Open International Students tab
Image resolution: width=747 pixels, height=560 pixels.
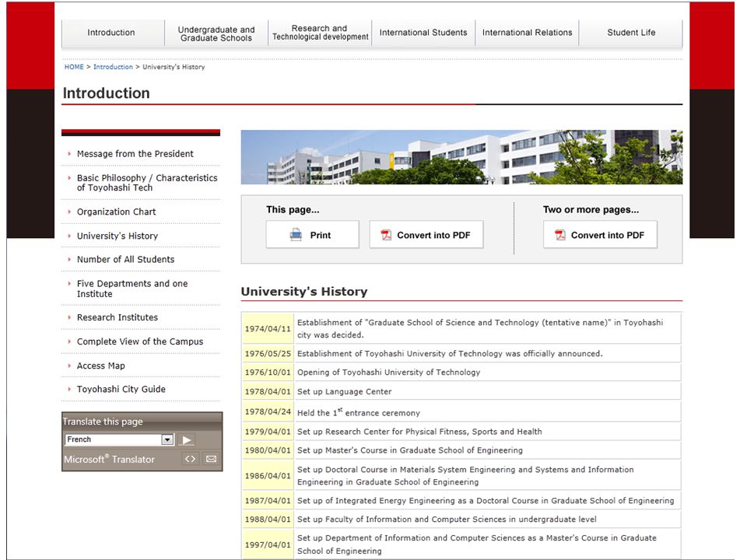coord(423,33)
